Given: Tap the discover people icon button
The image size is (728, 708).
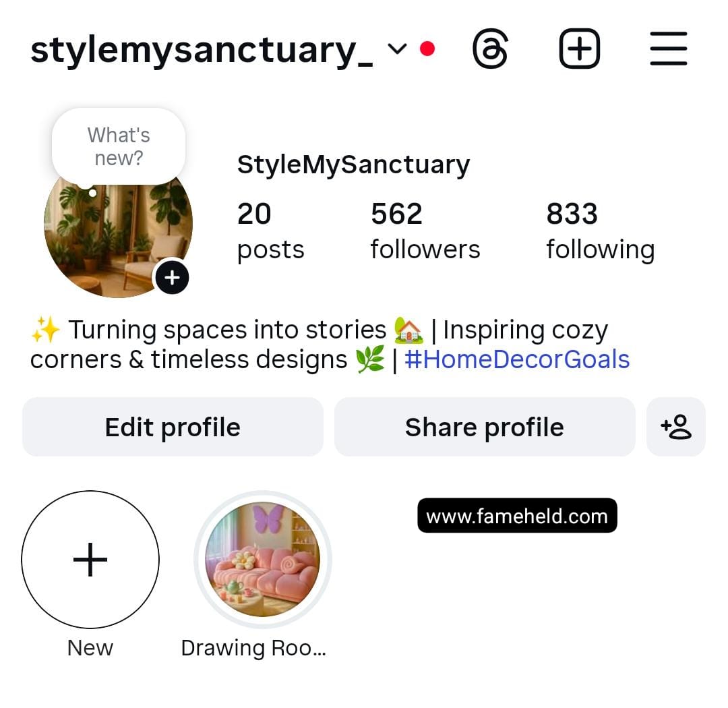Looking at the screenshot, I should [x=675, y=427].
